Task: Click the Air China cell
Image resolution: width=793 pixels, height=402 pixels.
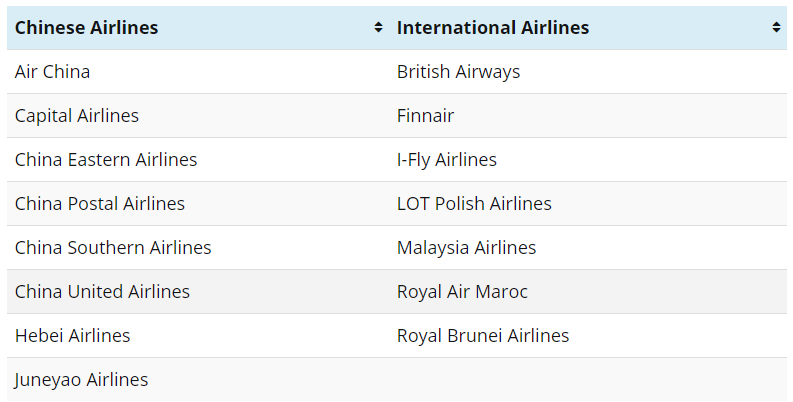Action: pos(198,72)
